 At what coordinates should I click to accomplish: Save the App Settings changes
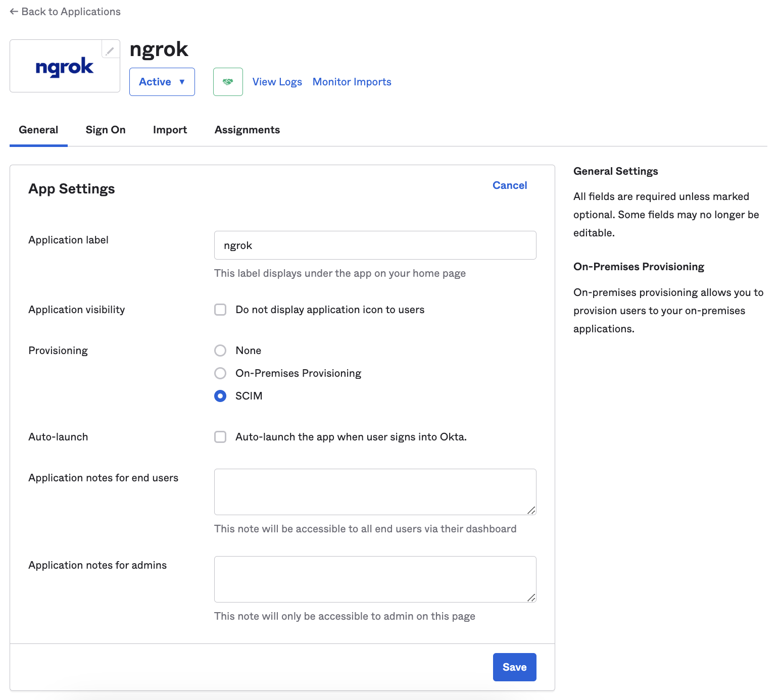tap(514, 667)
